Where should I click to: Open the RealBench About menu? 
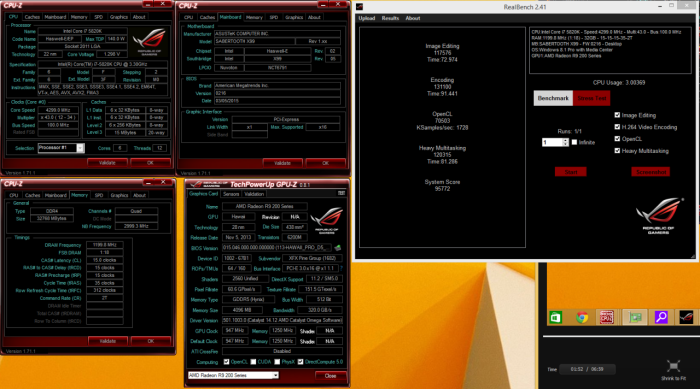tap(412, 18)
